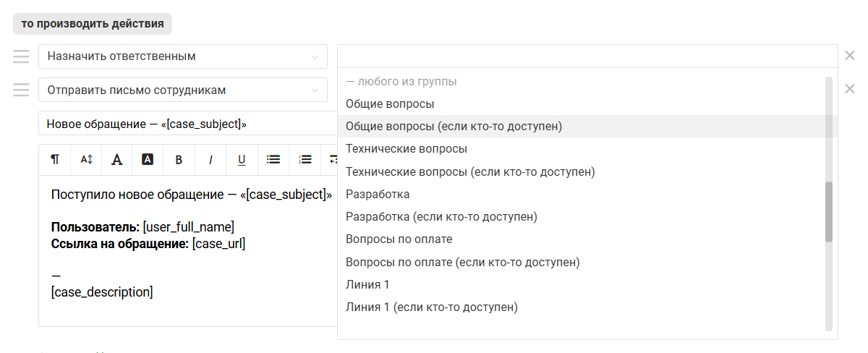Pick the 'Разработка' group option
This screenshot has width=868, height=353.
[x=378, y=195]
